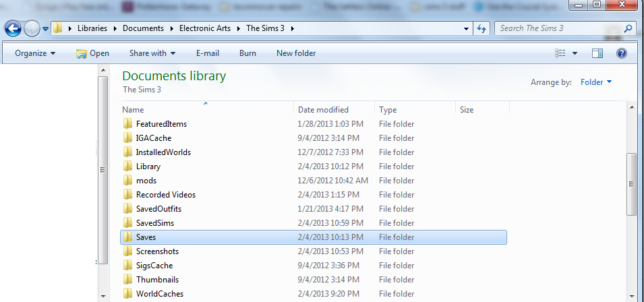644x302 pixels.
Task: Click the Thumbnails folder name
Action: (157, 280)
